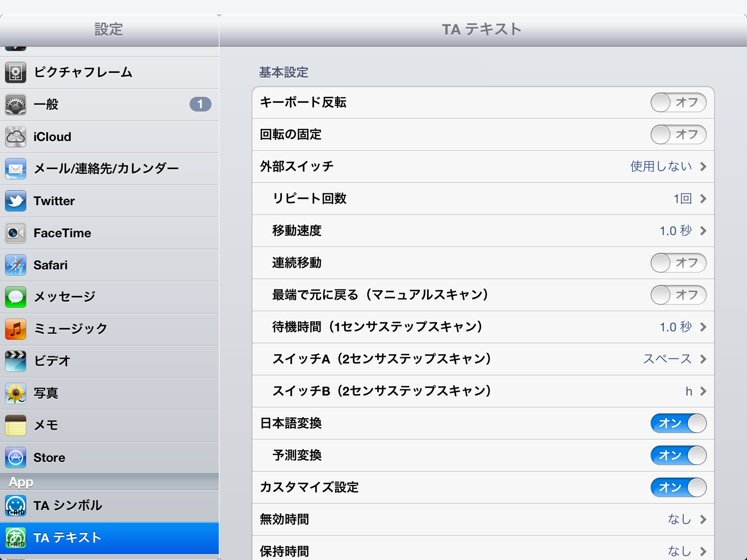The height and width of the screenshot is (560, 747).
Task: Open 写真 settings row
Action: click(109, 393)
